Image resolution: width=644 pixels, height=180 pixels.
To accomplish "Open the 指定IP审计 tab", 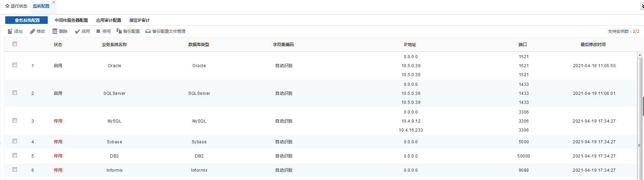I will coord(139,20).
